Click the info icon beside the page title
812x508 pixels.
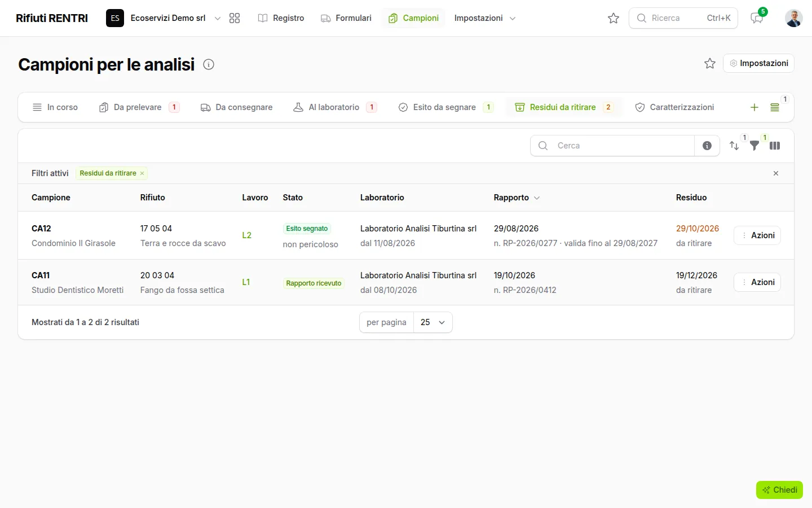[x=209, y=64]
